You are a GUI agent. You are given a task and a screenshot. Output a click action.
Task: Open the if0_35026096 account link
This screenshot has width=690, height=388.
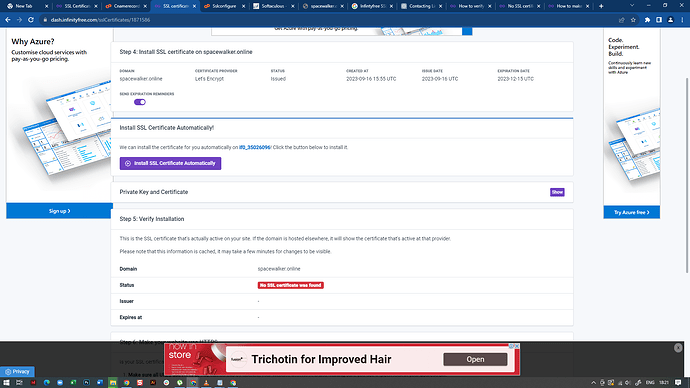click(255, 147)
